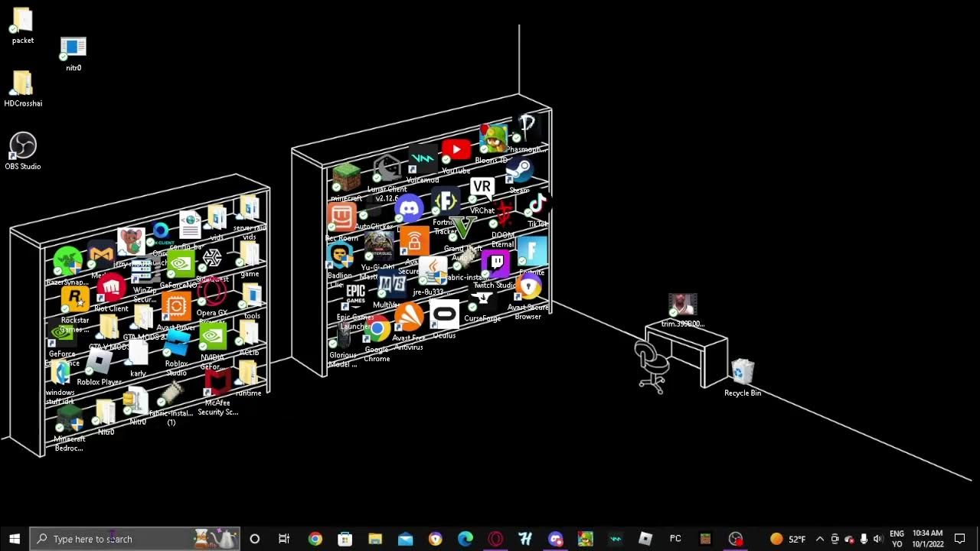The height and width of the screenshot is (551, 980).
Task: Open the HDCrosshai folder
Action: pyautogui.click(x=23, y=88)
